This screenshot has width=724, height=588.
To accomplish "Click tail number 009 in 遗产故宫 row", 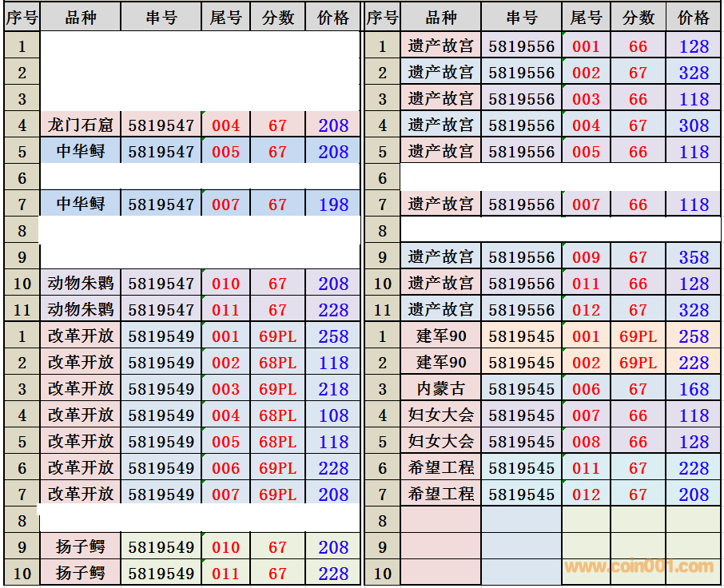I will tap(586, 257).
